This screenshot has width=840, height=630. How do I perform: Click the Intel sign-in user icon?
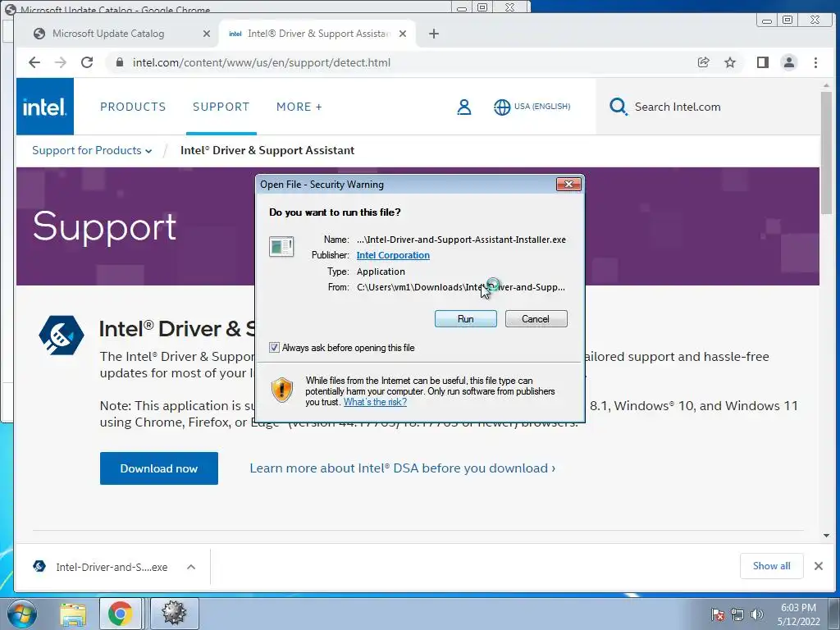click(x=464, y=107)
